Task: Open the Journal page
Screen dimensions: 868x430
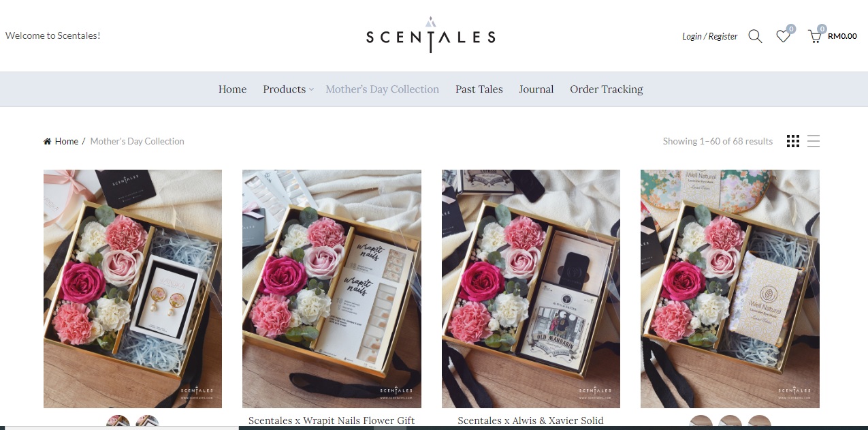Action: point(536,89)
